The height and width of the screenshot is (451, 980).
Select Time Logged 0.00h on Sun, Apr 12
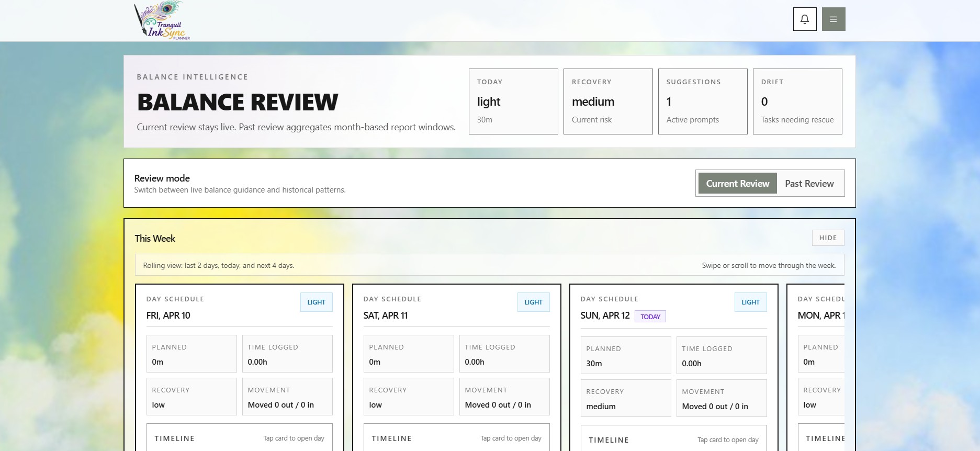[x=722, y=355]
